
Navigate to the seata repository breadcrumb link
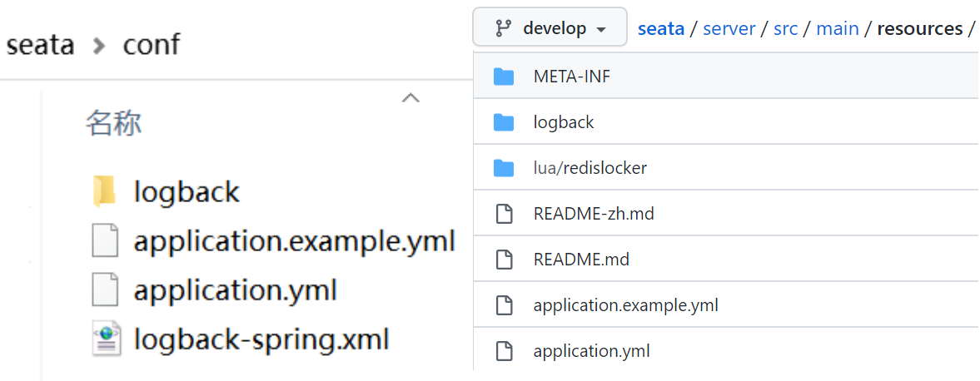(x=661, y=29)
